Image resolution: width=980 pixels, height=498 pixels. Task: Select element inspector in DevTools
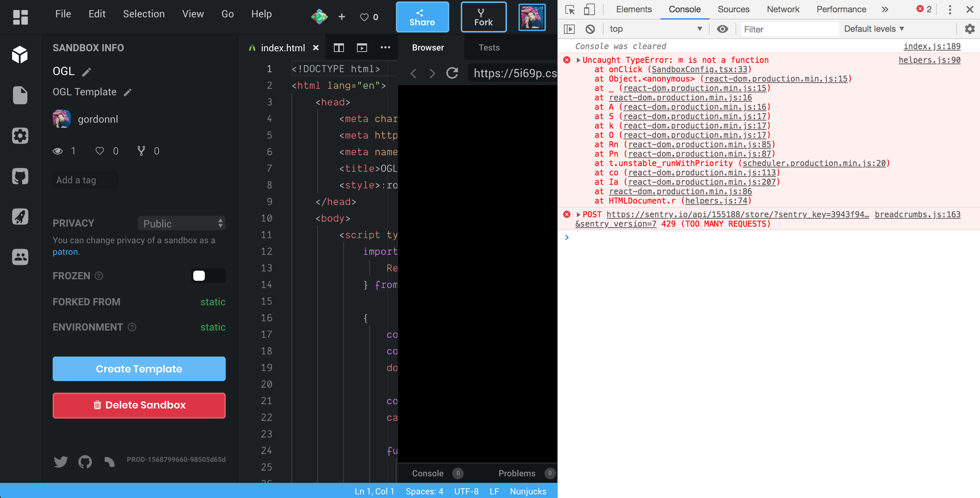click(570, 9)
